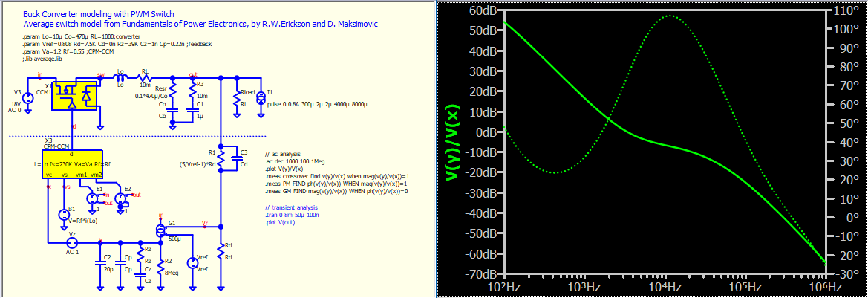Click the '0.1*470µ/Co' value on Resr
Image resolution: width=868 pixels, height=298 pixels.
151,96
